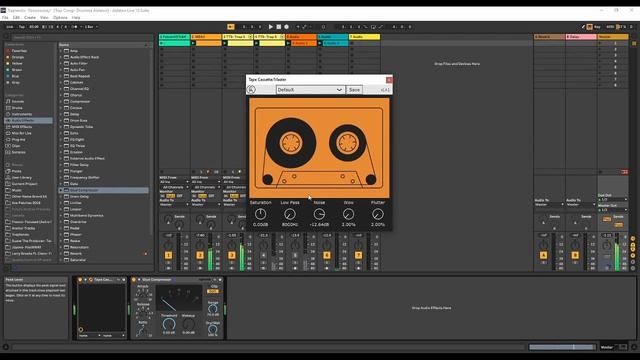Click the large left cassette reel

(291, 143)
